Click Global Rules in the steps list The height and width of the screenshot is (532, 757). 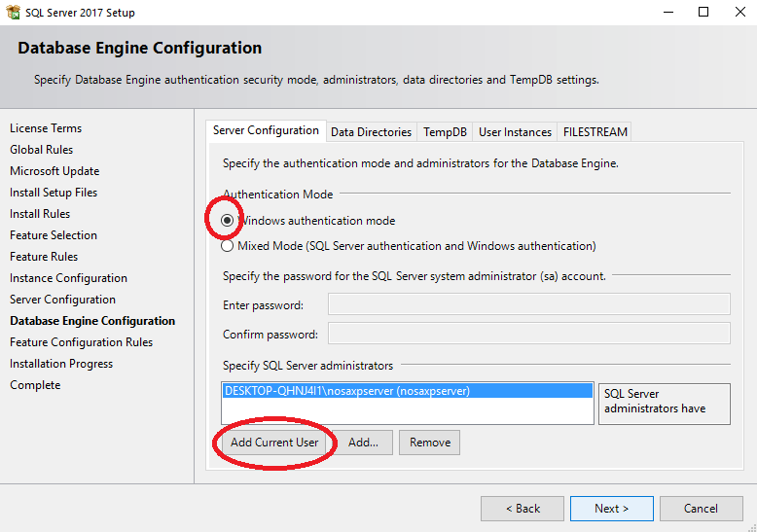pos(42,150)
